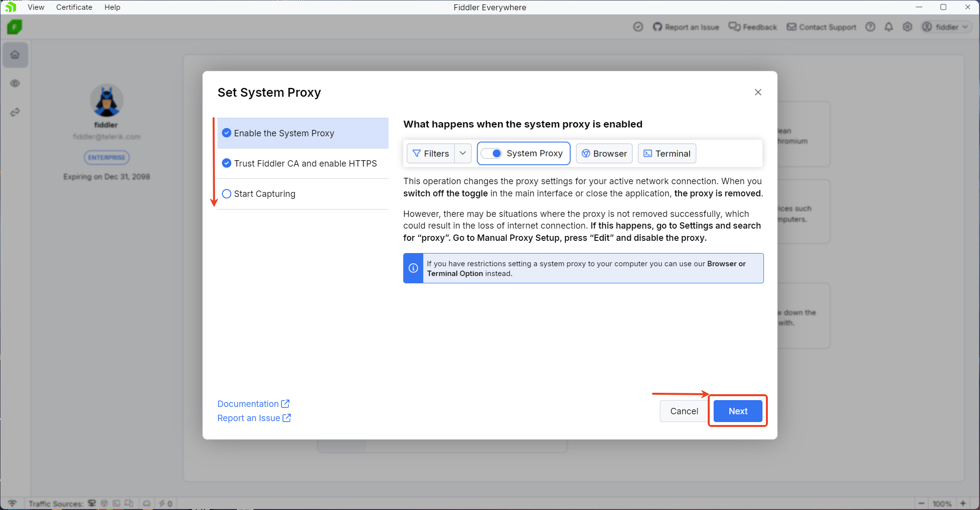980x510 pixels.
Task: Click the cloud status bar icon
Action: click(147, 503)
